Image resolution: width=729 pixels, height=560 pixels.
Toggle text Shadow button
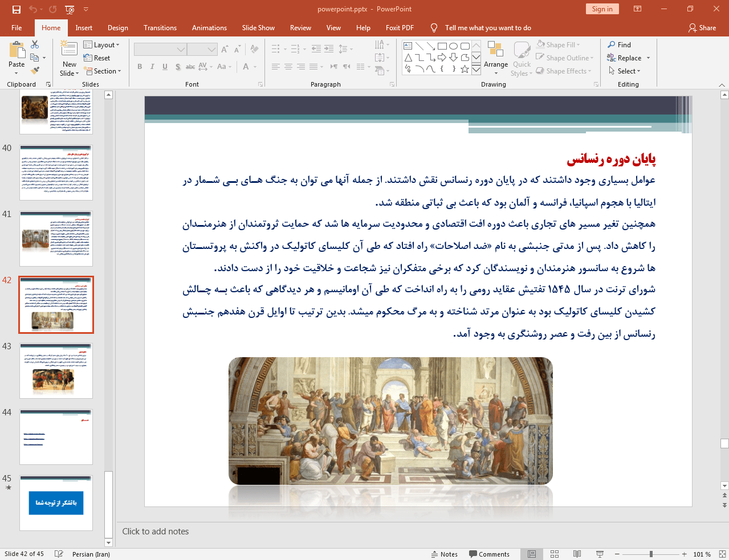click(178, 67)
